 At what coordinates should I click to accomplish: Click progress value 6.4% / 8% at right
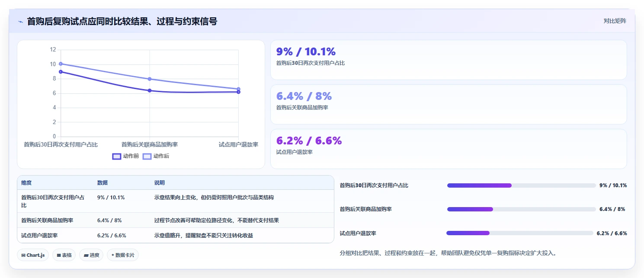coord(612,209)
